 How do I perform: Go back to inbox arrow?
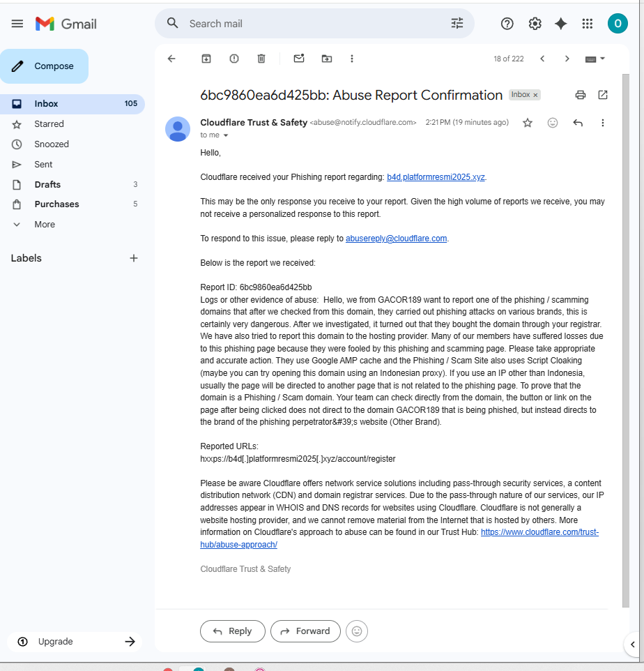click(x=171, y=59)
